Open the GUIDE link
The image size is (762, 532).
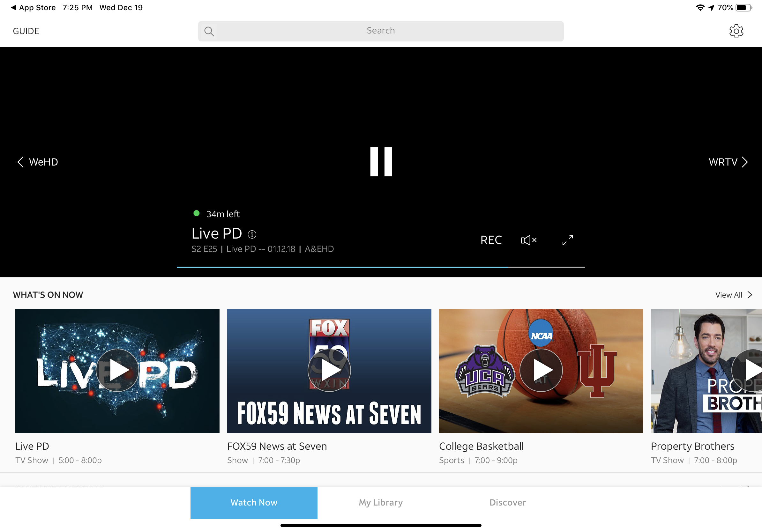pyautogui.click(x=26, y=31)
